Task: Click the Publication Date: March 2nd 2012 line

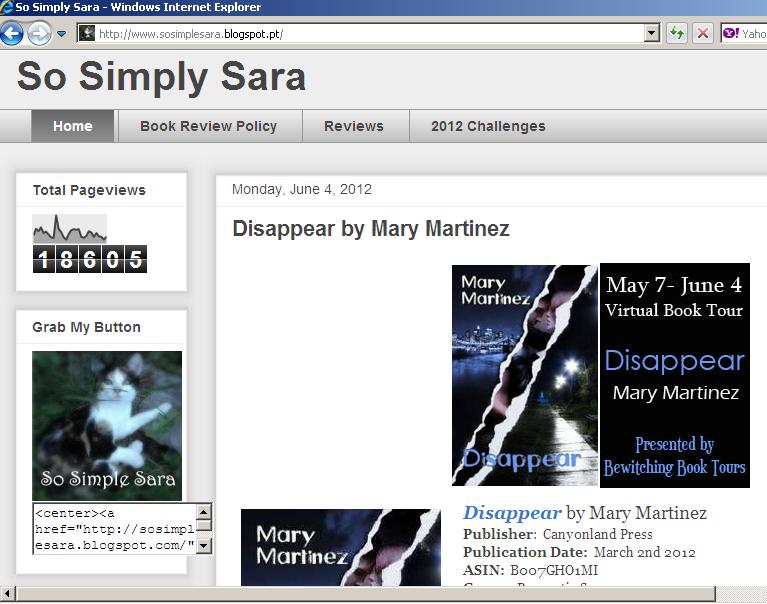Action: pyautogui.click(x=579, y=552)
